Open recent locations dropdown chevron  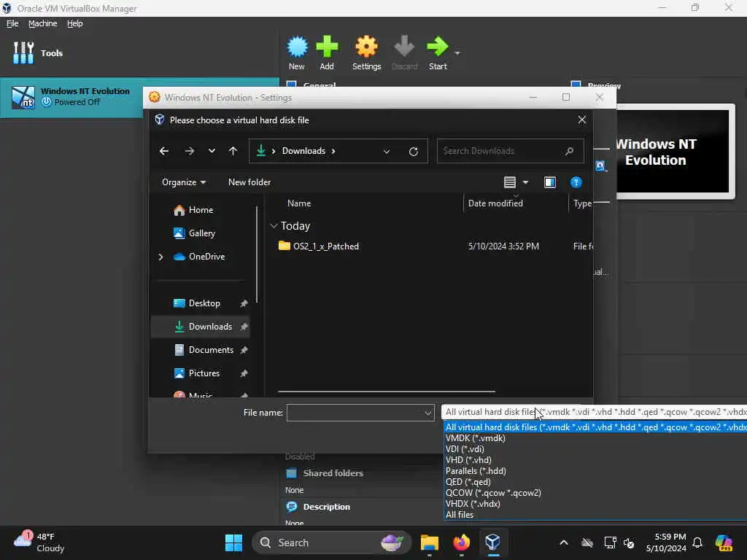[x=212, y=151]
